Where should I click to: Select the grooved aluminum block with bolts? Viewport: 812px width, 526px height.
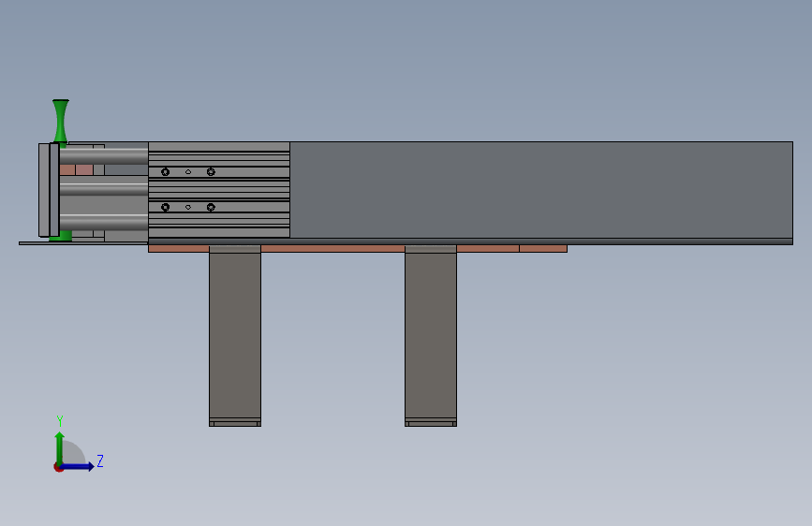[219, 189]
